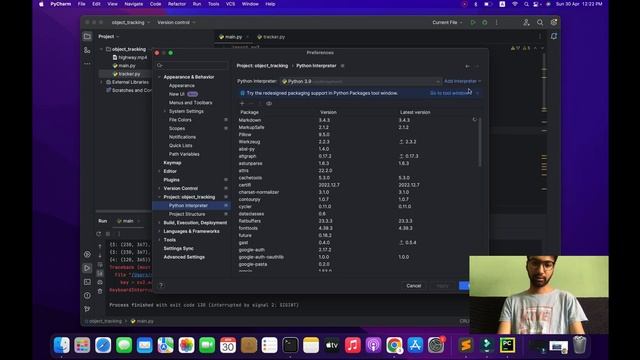
Task: Expand Build, Execution, Deployment group
Action: [x=159, y=222]
